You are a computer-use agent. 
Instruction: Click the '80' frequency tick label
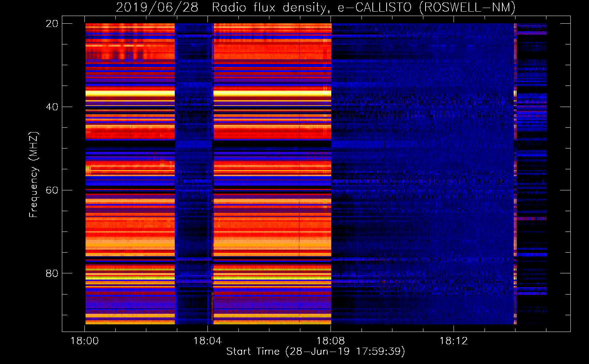(52, 273)
